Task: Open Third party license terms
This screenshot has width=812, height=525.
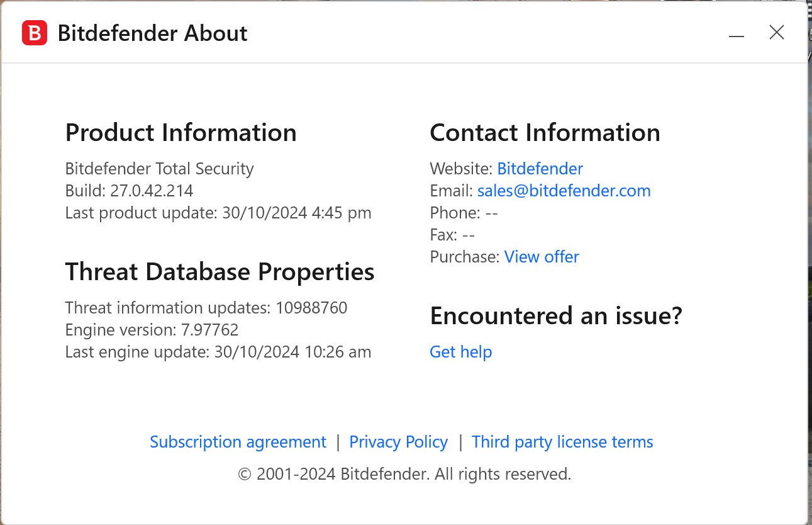Action: click(562, 442)
